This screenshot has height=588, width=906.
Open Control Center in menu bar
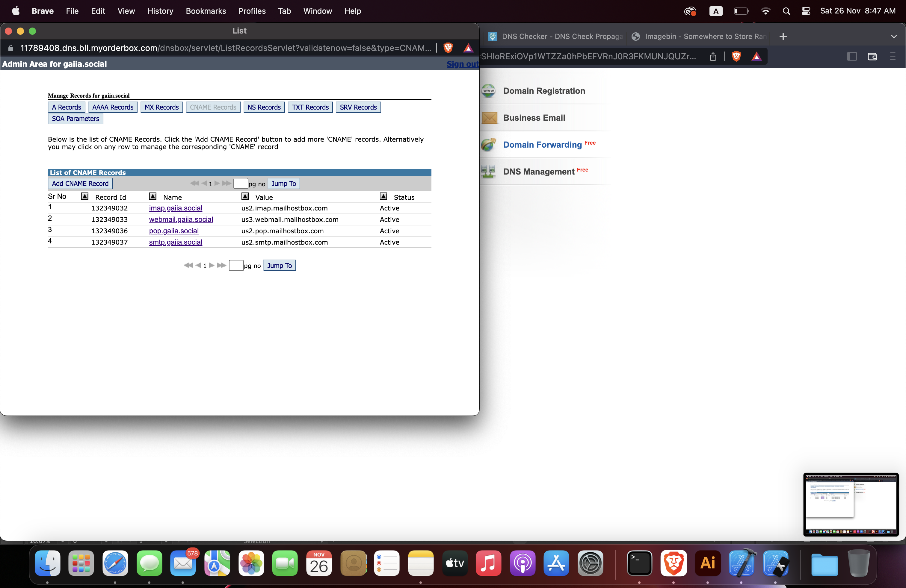(806, 11)
